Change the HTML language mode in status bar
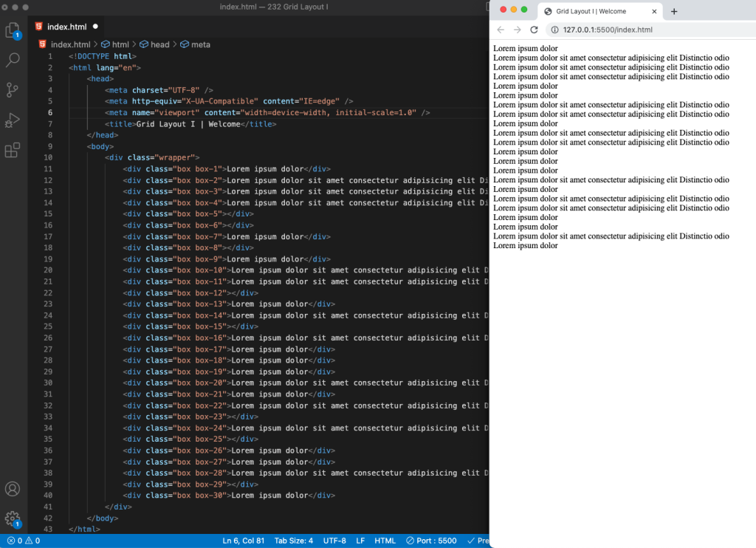The image size is (756, 548). click(x=385, y=541)
